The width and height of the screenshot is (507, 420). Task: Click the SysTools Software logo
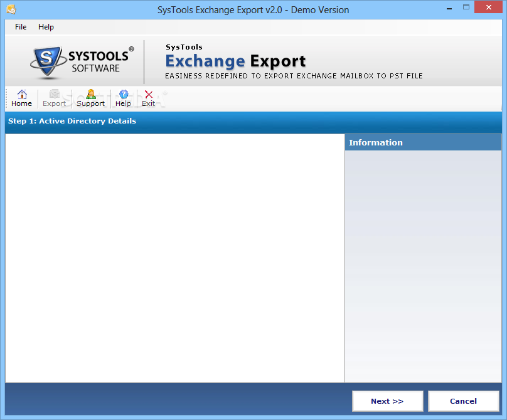82,61
